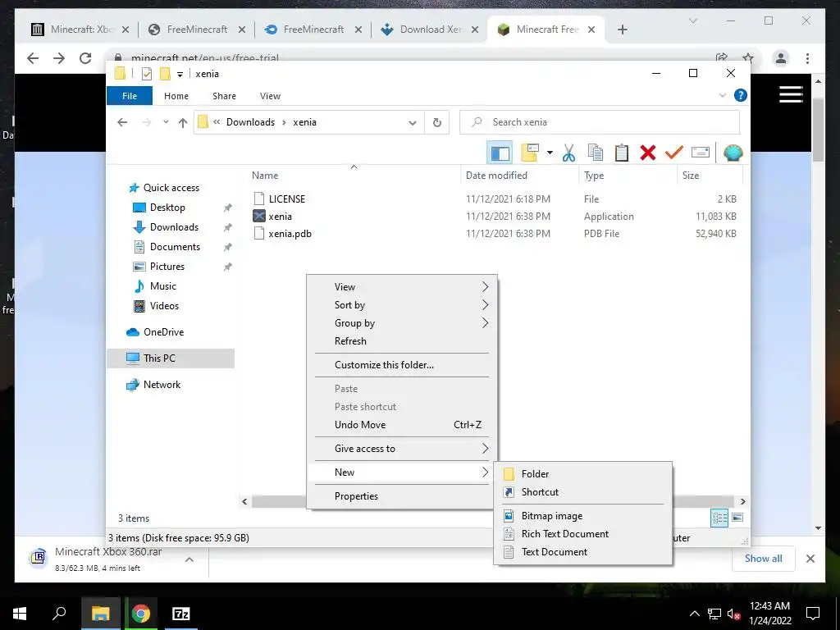Image resolution: width=840 pixels, height=630 pixels.
Task: Click the Copy toolbar icon
Action: coord(596,153)
